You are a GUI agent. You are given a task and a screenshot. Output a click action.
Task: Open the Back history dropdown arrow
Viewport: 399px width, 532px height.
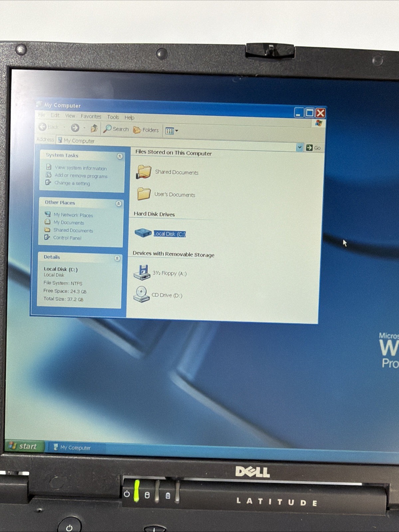(x=64, y=127)
